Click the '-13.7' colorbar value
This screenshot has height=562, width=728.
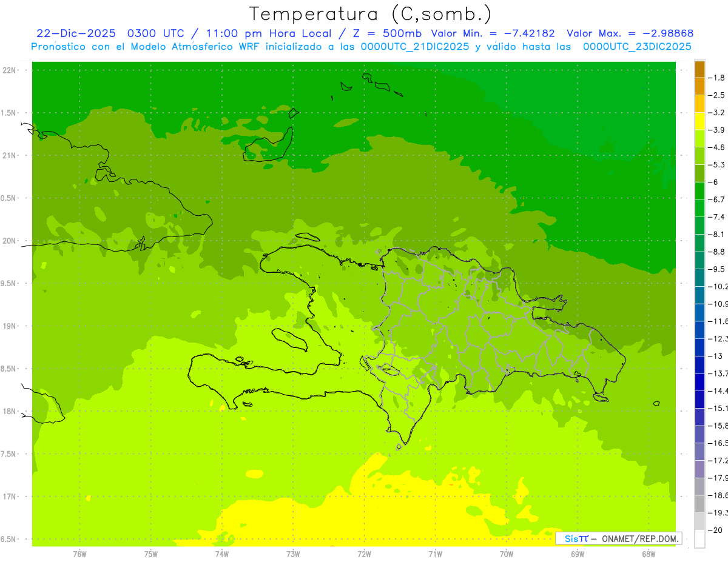[718, 373]
